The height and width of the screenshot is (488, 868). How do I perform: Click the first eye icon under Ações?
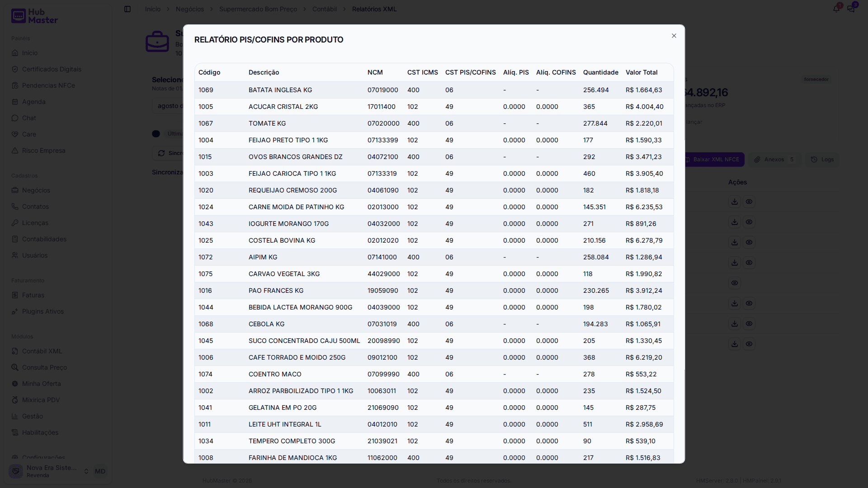coord(749,202)
